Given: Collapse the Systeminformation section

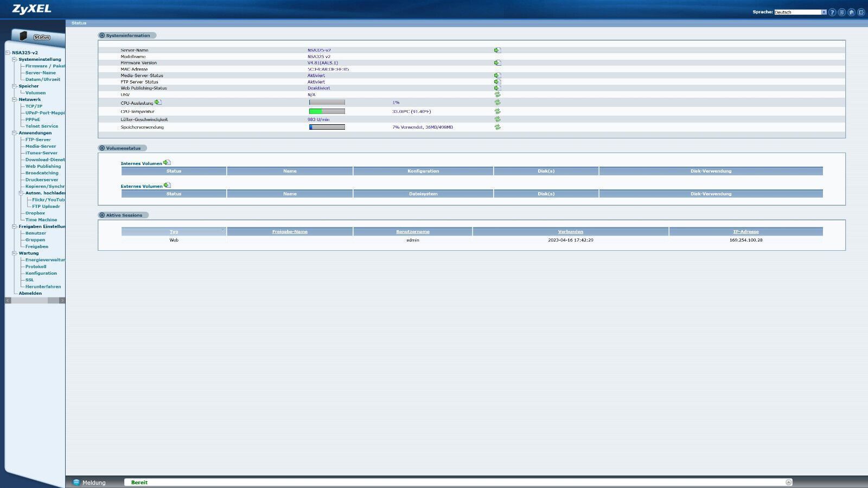Looking at the screenshot, I should [x=102, y=35].
